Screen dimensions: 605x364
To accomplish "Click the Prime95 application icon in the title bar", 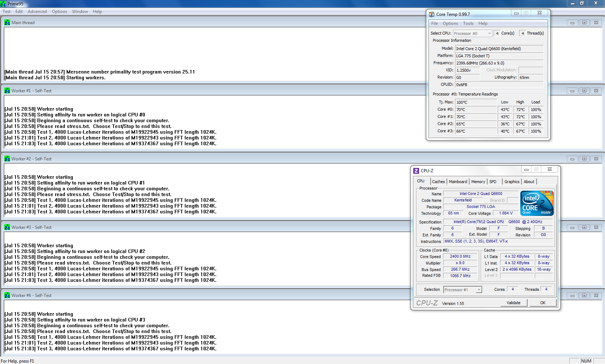I will tap(3, 4).
